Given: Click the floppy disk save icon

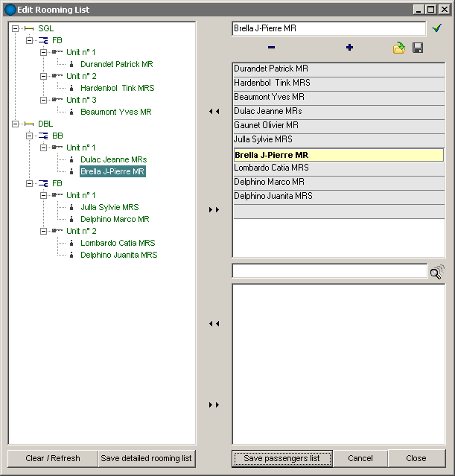Looking at the screenshot, I should coord(418,48).
